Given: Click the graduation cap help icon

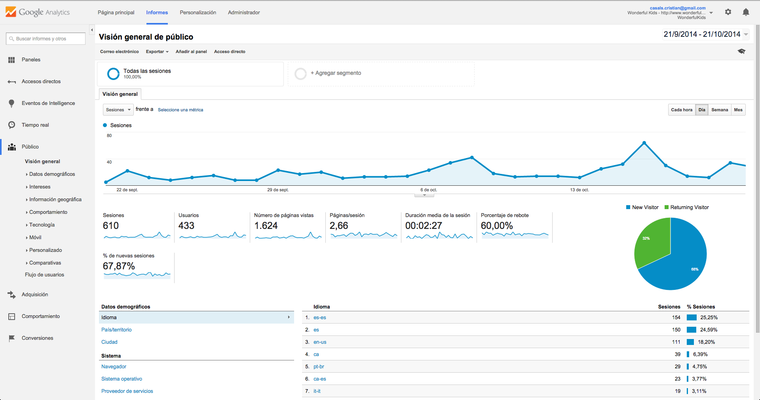Looking at the screenshot, I should [742, 51].
